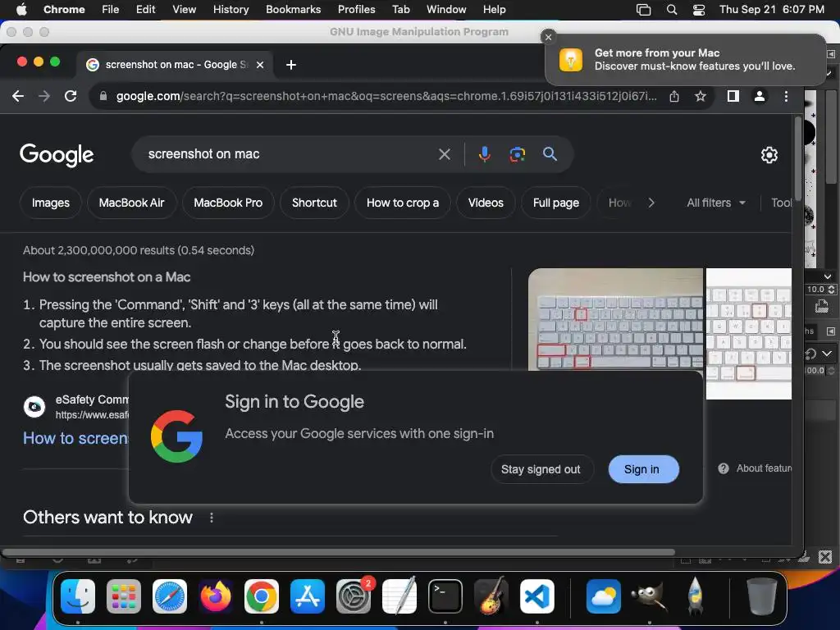This screenshot has height=630, width=840.
Task: Start voice search with the microphone icon
Action: [484, 154]
